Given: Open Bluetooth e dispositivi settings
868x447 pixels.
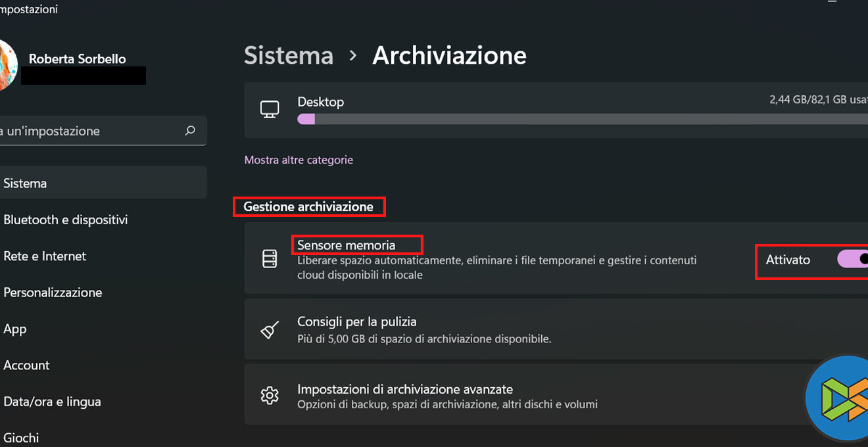Looking at the screenshot, I should (65, 220).
